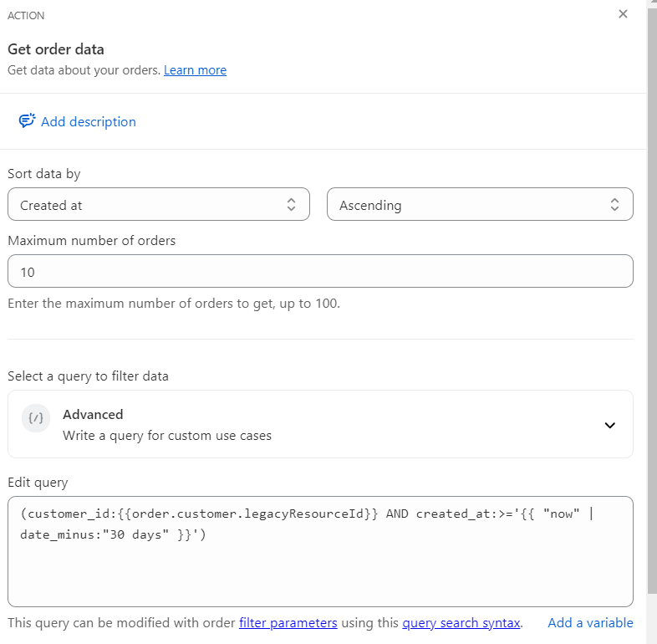
Task: Open the filter parameters link
Action: click(288, 622)
